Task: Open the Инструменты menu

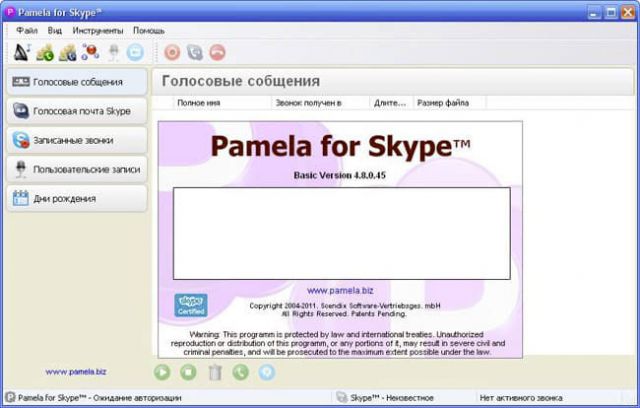Action: tap(98, 31)
